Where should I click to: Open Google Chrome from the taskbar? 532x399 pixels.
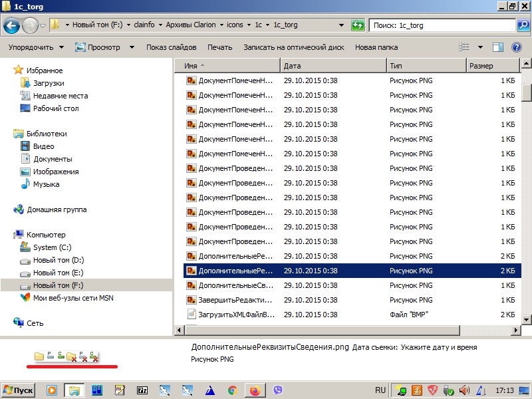point(232,390)
